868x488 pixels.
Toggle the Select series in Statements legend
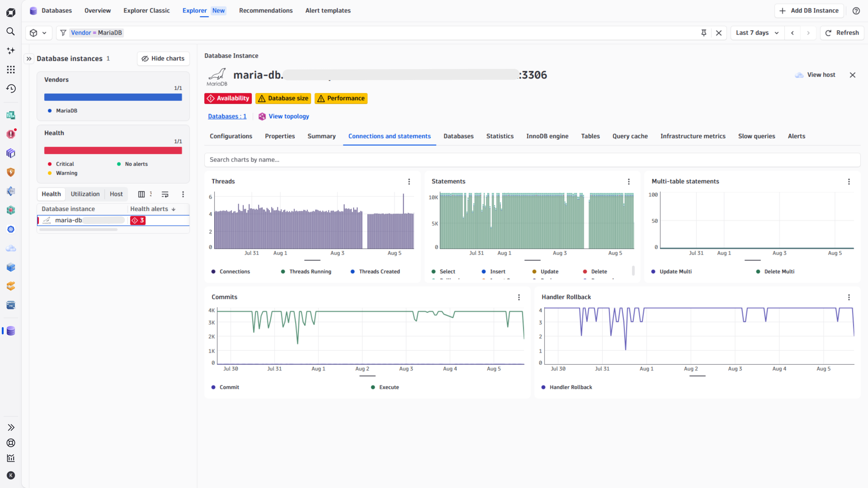(443, 271)
